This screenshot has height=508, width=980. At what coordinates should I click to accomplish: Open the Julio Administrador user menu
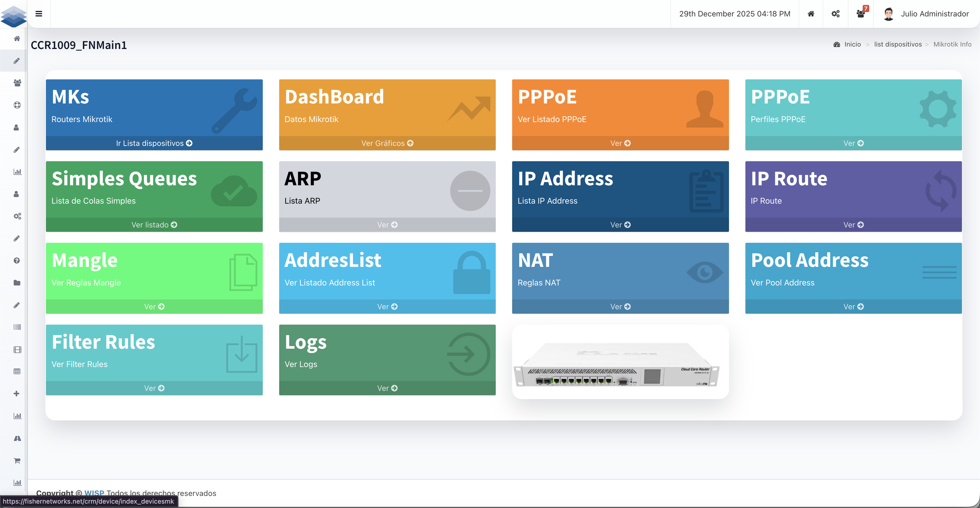926,14
